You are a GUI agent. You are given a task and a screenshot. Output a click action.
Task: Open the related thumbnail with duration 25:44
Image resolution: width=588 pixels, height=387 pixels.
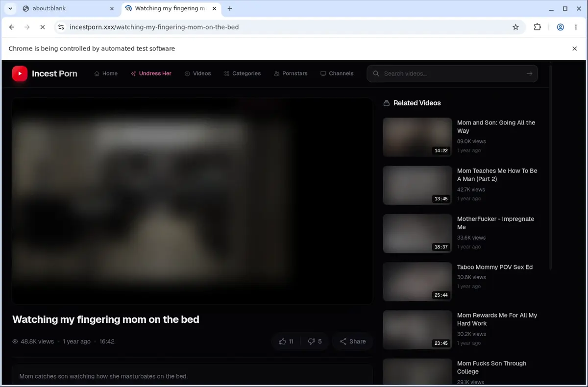pyautogui.click(x=417, y=282)
